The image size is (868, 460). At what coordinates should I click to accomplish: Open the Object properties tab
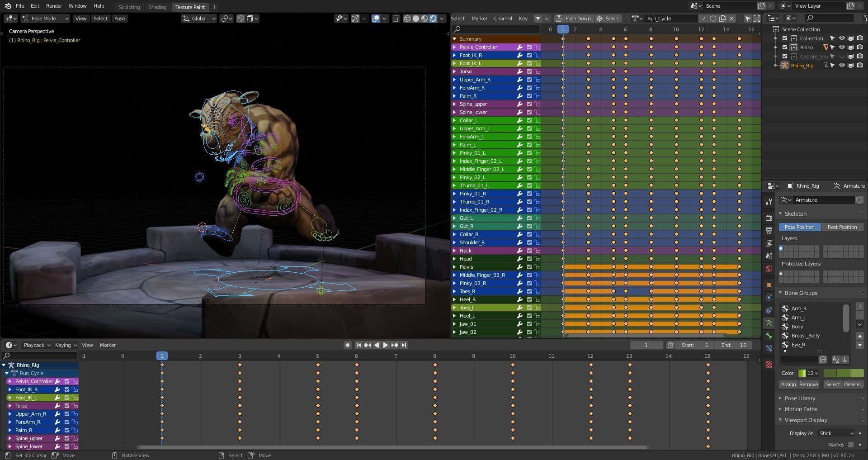769,285
